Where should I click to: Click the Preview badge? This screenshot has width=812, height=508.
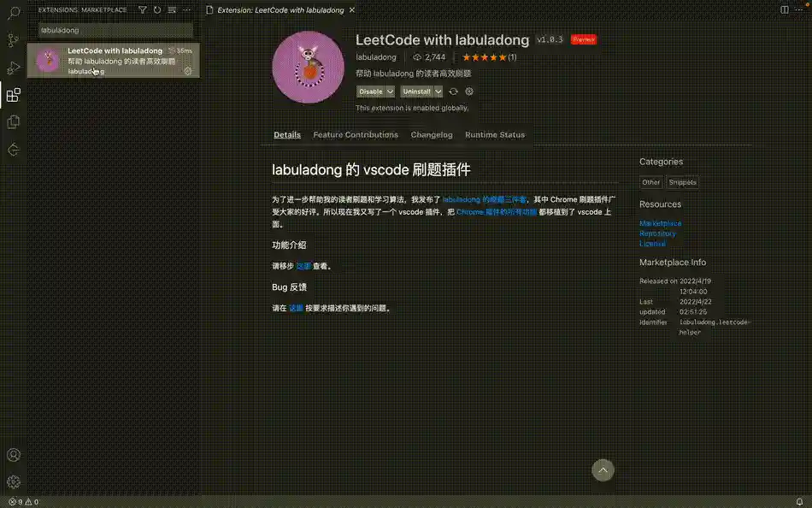tap(584, 39)
